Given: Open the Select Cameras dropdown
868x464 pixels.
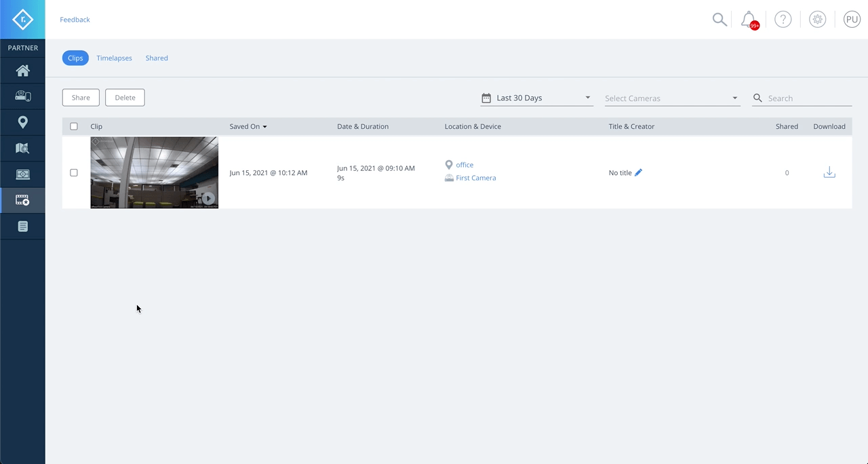Looking at the screenshot, I should pos(671,98).
